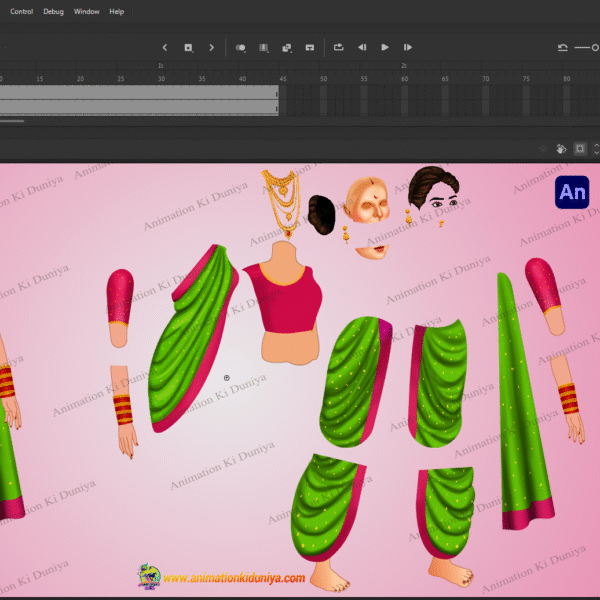Move playhead to frame 15
Viewport: 600px width, 600px height.
(40, 79)
